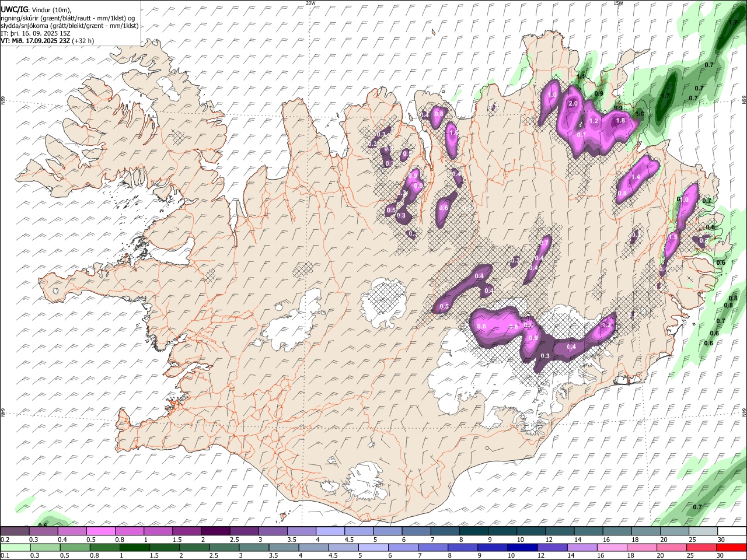
Task: Pick the 0.5 green swatch in the lower legend row
Action: [75, 547]
